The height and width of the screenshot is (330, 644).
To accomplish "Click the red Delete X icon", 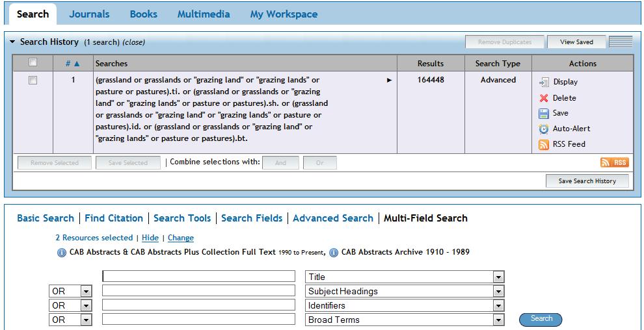I will tap(544, 98).
